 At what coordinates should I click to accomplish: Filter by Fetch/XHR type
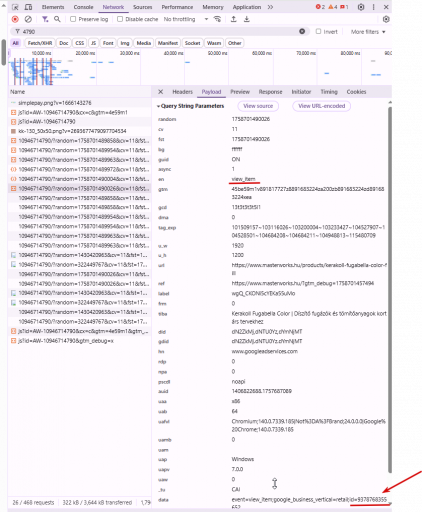(40, 43)
